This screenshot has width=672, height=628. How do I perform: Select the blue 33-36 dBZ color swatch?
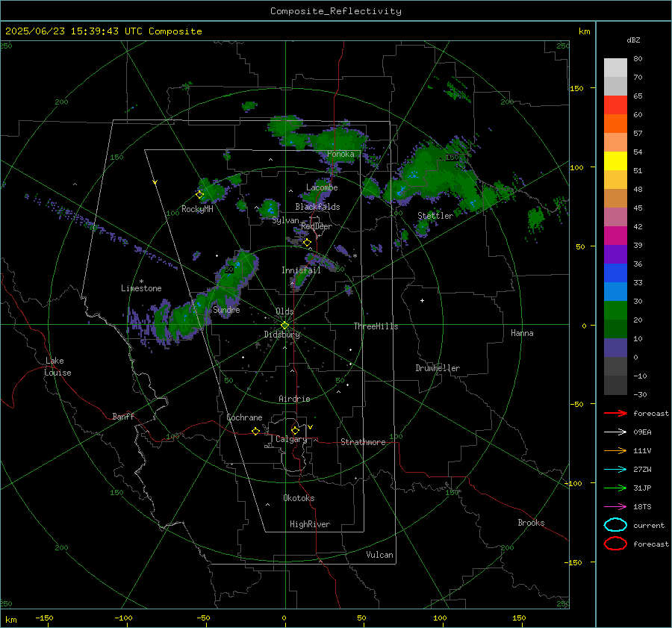[x=615, y=273]
